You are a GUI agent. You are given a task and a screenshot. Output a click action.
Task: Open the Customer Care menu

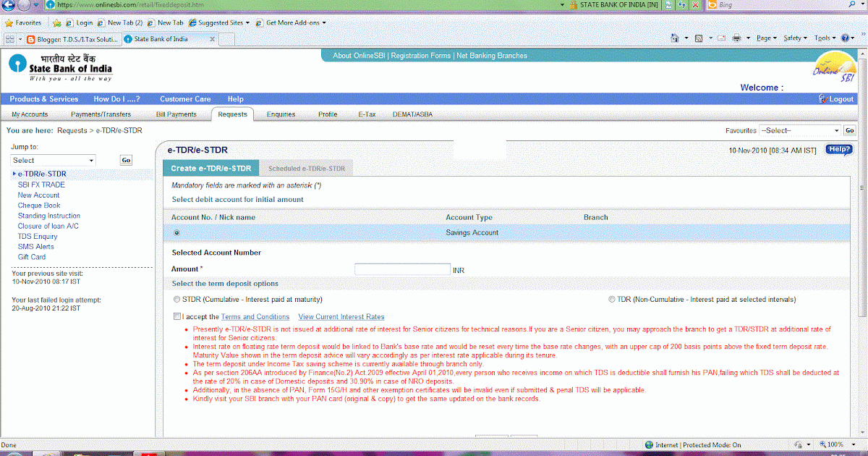(185, 99)
